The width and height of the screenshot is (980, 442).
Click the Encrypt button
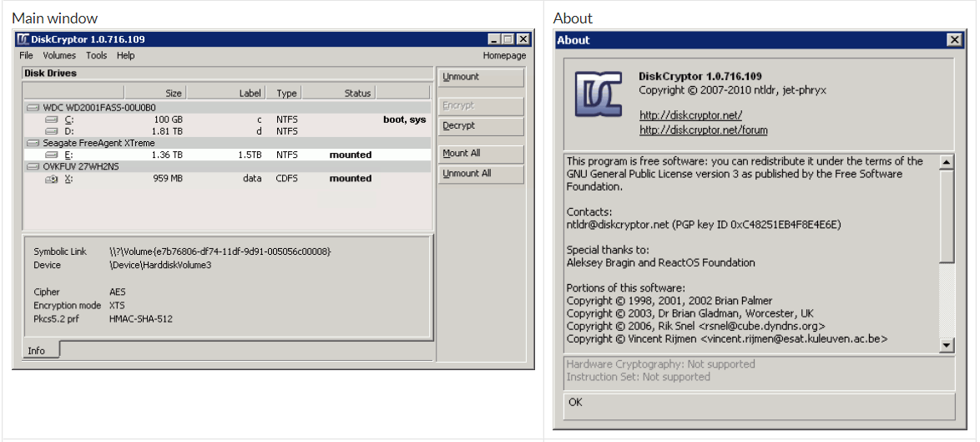click(x=481, y=106)
